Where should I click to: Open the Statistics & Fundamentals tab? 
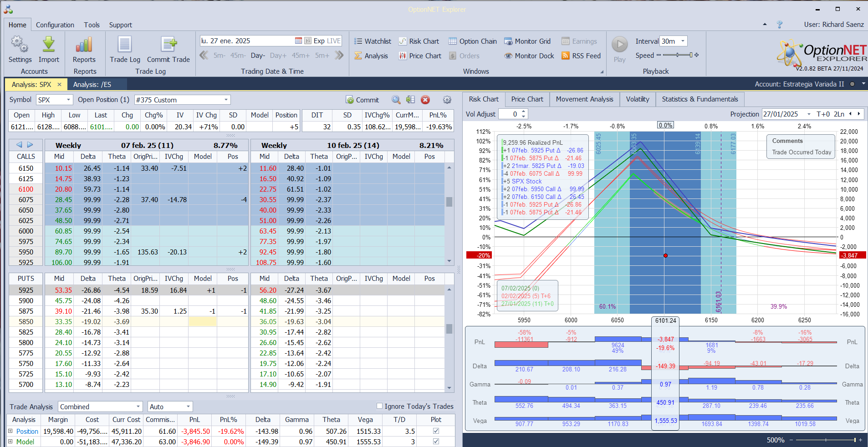pyautogui.click(x=700, y=99)
